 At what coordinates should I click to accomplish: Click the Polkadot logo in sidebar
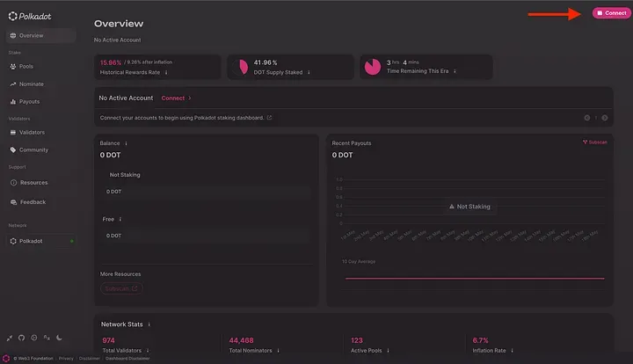(30, 16)
